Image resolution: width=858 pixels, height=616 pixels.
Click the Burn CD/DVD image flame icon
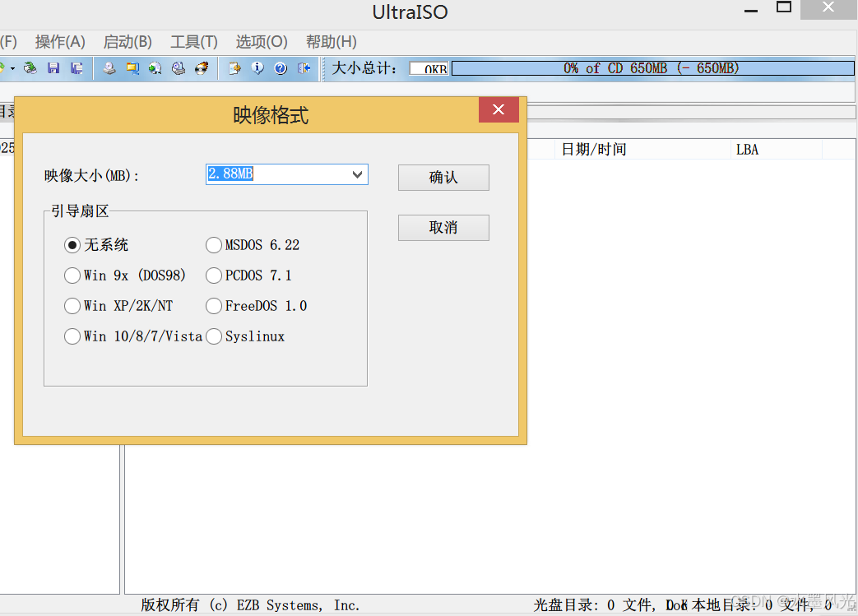[x=202, y=67]
